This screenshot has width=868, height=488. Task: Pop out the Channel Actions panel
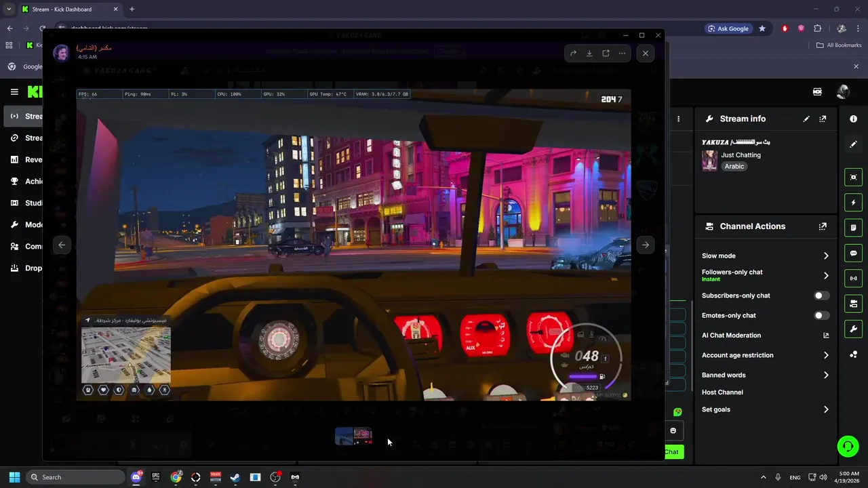pyautogui.click(x=823, y=226)
